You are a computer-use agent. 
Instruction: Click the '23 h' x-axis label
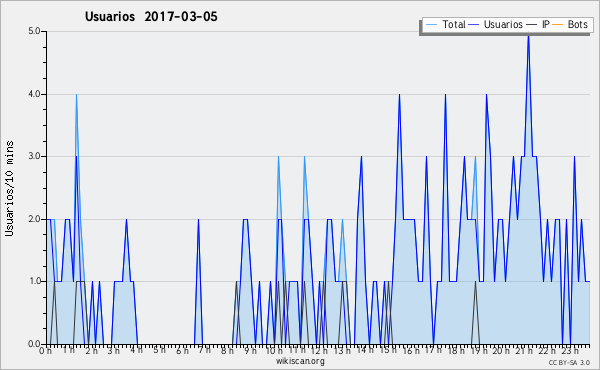click(x=570, y=351)
